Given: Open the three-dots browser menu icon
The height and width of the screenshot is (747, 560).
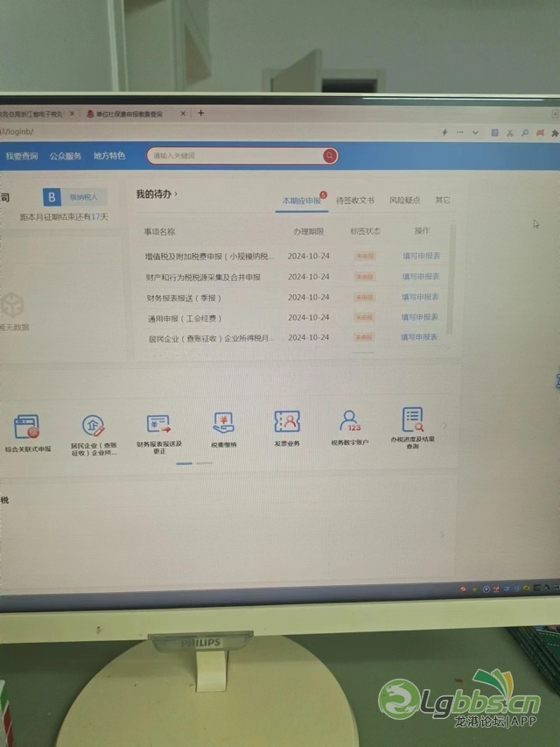Looking at the screenshot, I should 460,132.
